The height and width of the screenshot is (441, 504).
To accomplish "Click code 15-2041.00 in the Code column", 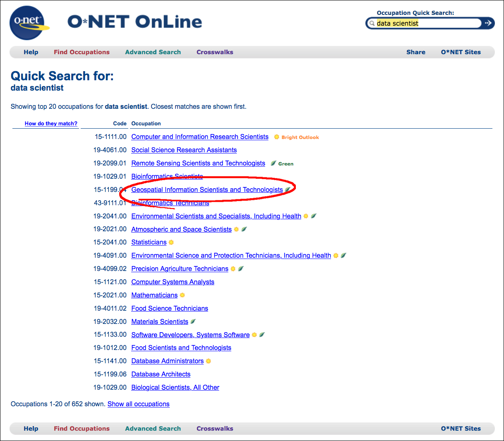I will point(110,242).
